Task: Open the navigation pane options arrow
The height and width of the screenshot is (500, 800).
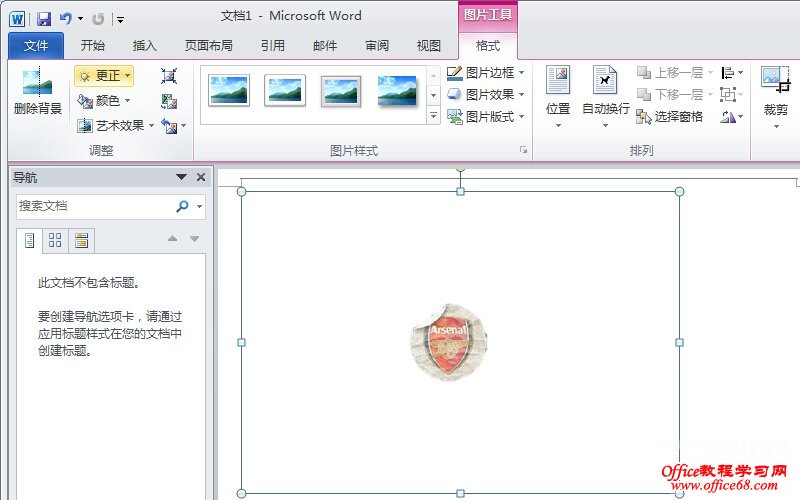Action: coord(181,177)
